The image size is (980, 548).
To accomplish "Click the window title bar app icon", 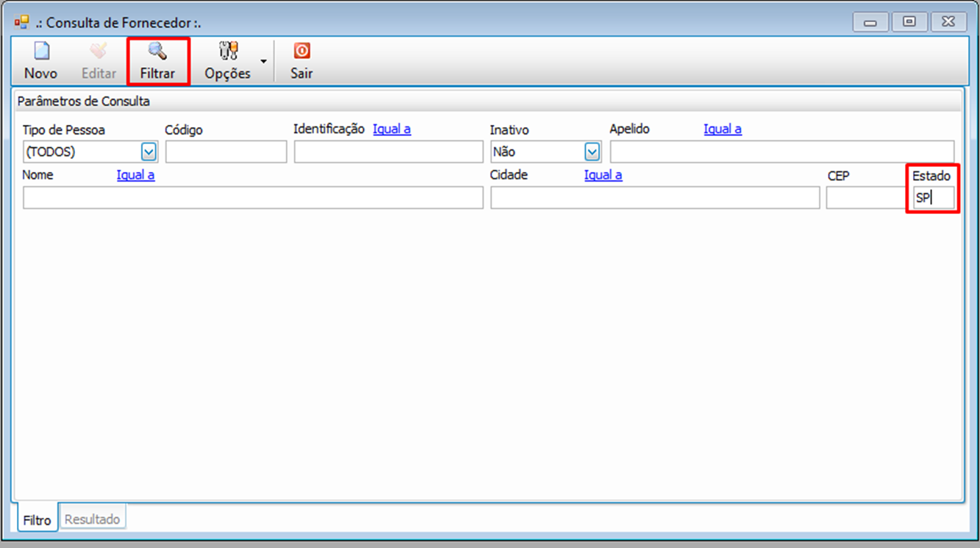I will point(21,22).
